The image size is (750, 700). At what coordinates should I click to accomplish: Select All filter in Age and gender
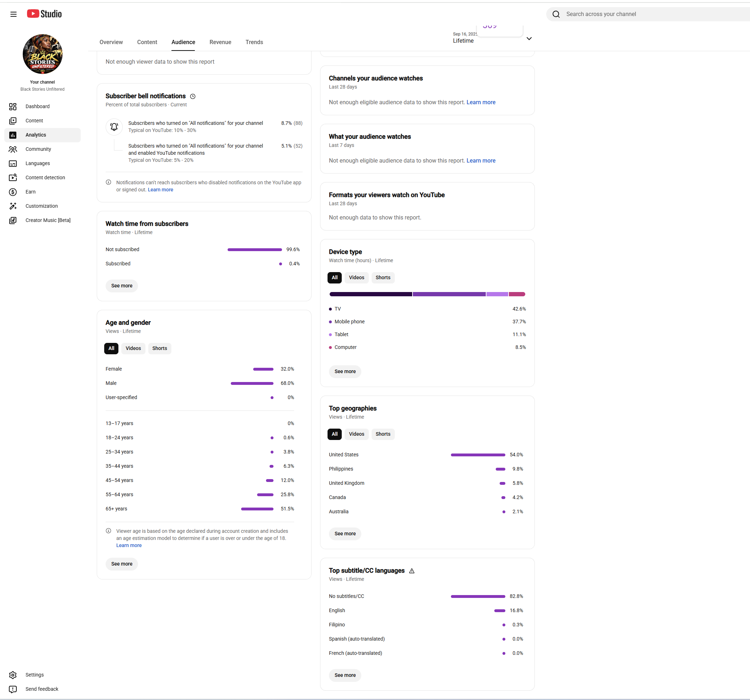(x=111, y=348)
